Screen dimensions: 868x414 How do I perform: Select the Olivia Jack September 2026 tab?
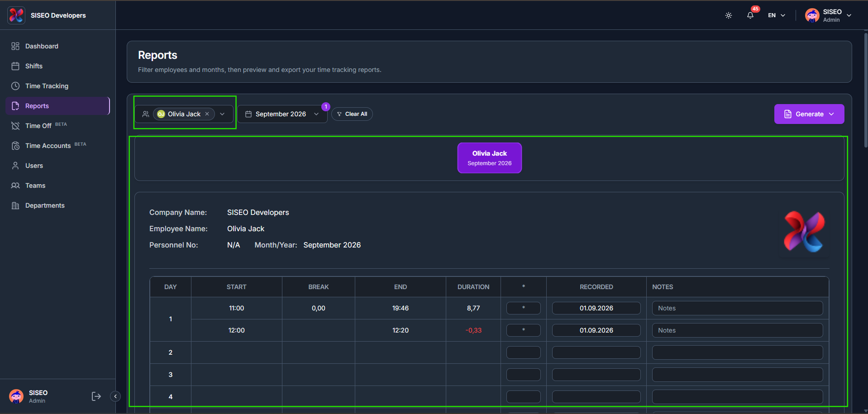490,158
